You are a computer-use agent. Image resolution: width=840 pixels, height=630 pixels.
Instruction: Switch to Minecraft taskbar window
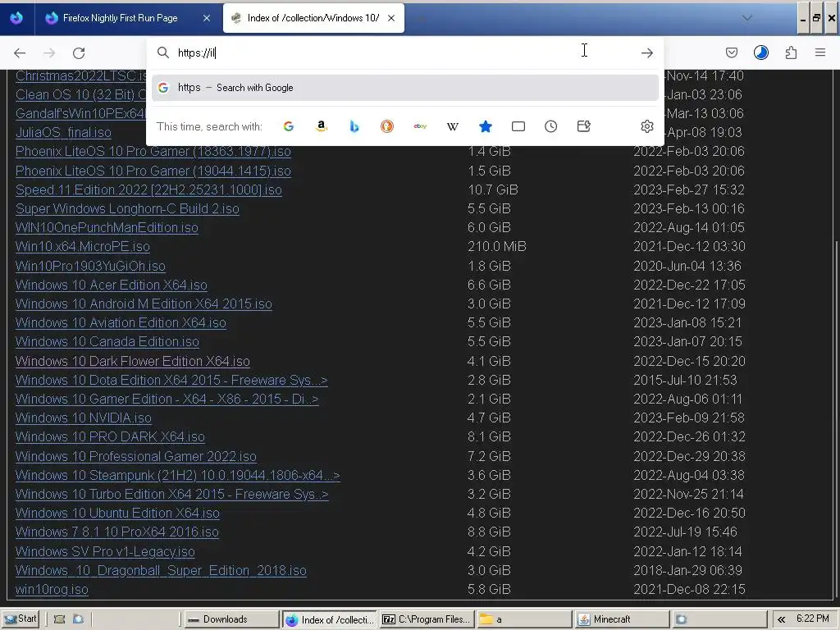pyautogui.click(x=622, y=619)
